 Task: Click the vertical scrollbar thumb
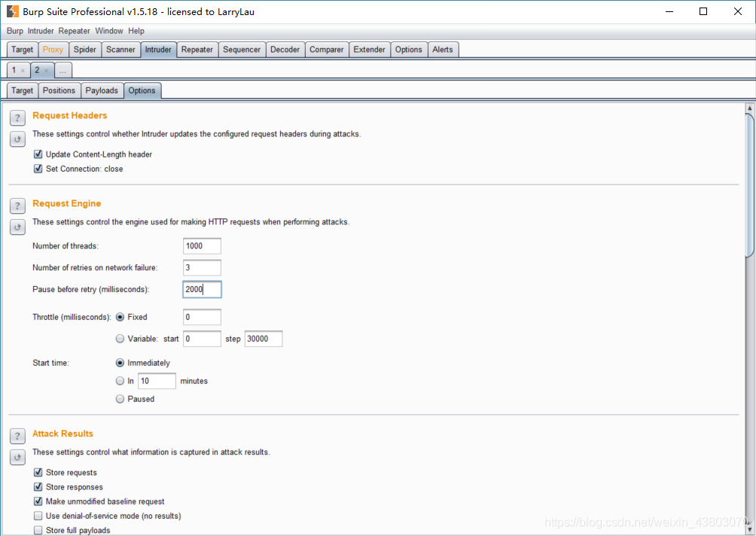[750, 186]
